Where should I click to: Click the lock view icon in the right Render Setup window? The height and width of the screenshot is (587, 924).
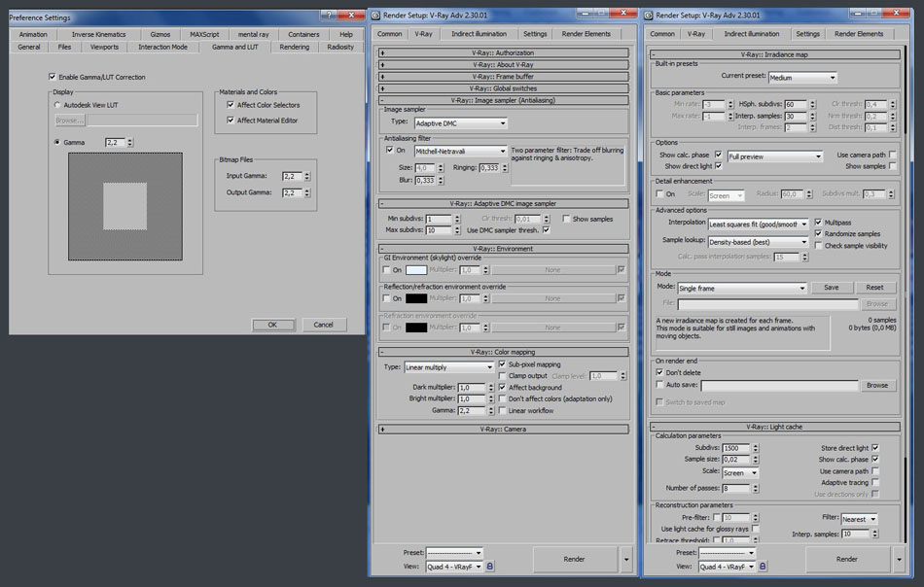tap(766, 566)
